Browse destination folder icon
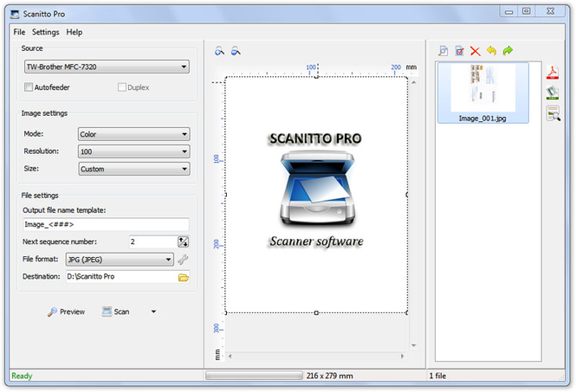The image size is (576, 392). pyautogui.click(x=184, y=277)
